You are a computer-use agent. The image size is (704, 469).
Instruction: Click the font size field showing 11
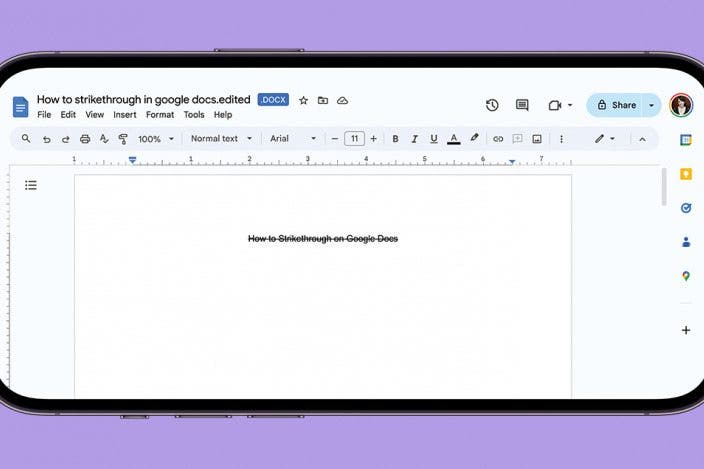(x=354, y=139)
